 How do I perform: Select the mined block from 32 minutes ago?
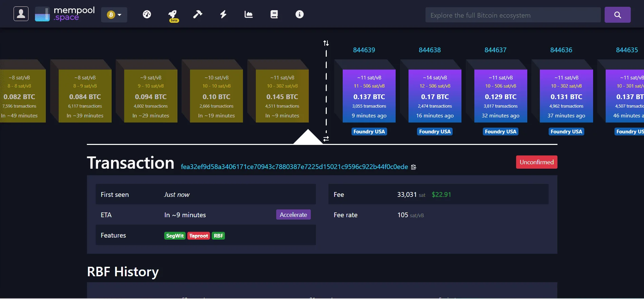tap(501, 96)
